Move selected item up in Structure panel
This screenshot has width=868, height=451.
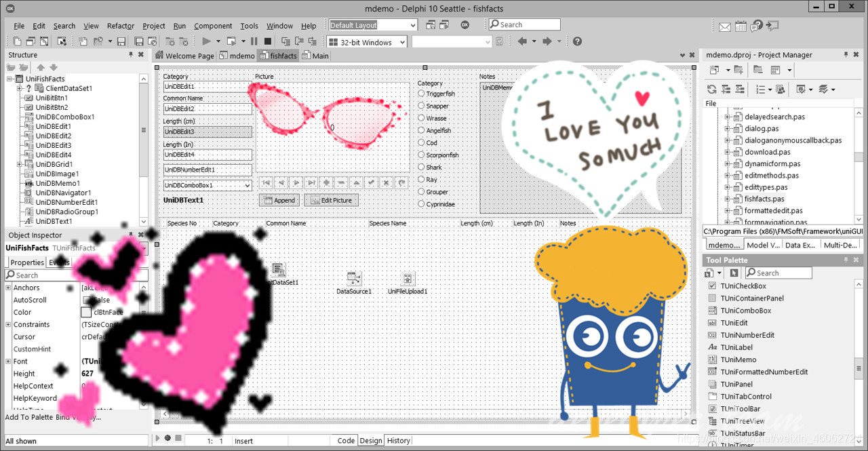41,67
